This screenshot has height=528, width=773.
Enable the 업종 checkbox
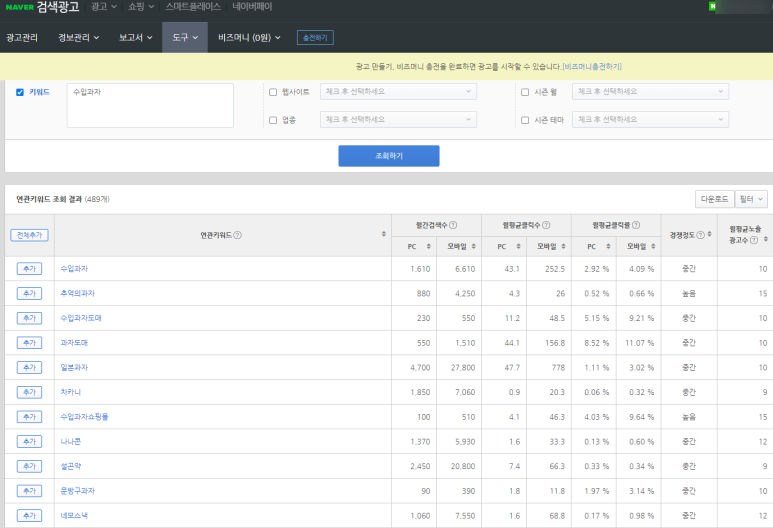273,120
